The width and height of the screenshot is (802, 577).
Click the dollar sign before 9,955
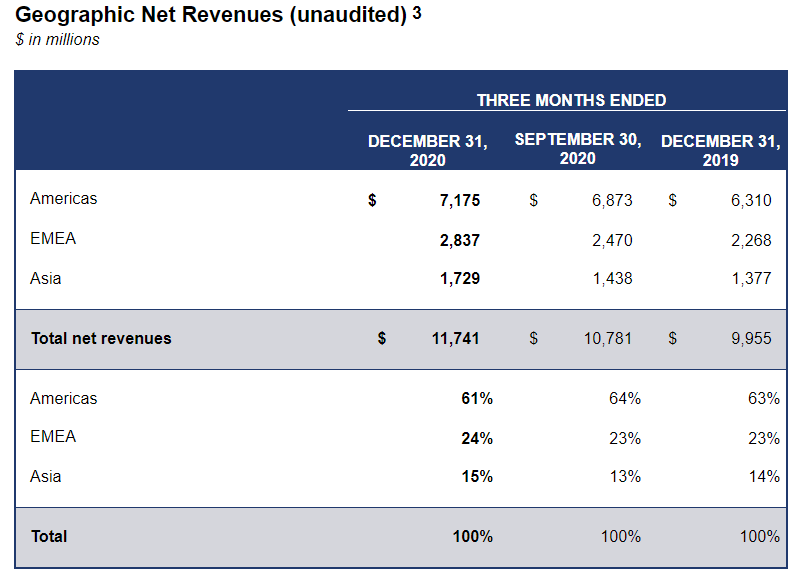point(673,338)
